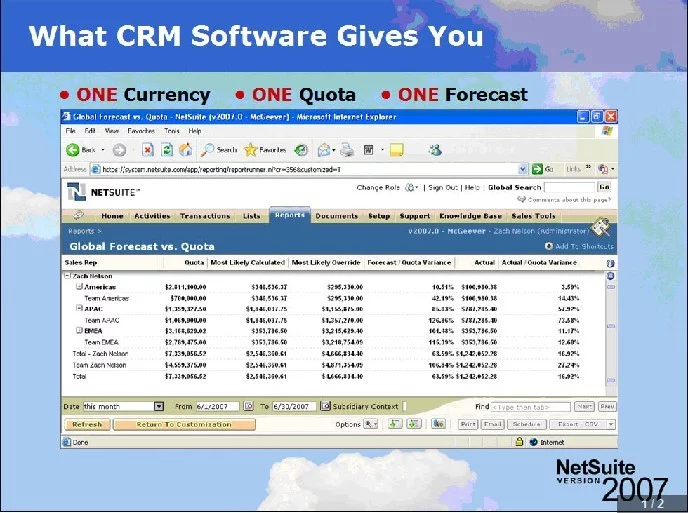The width and height of the screenshot is (688, 513).
Task: Click the Add To Shortcuts link
Action: [584, 246]
